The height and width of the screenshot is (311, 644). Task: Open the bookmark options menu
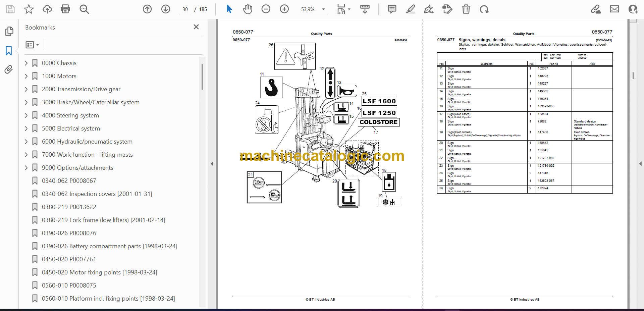(x=33, y=45)
